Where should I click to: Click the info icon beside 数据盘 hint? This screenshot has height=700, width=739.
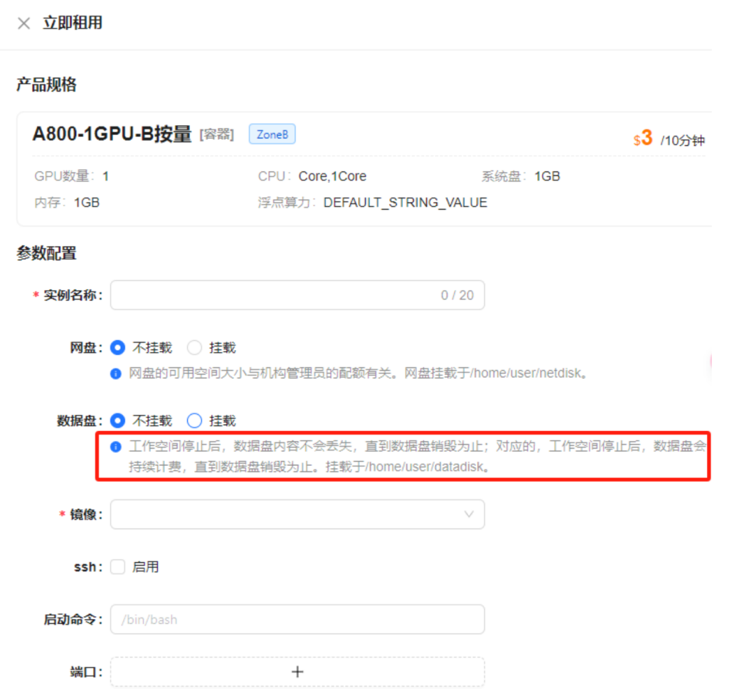pos(116,447)
